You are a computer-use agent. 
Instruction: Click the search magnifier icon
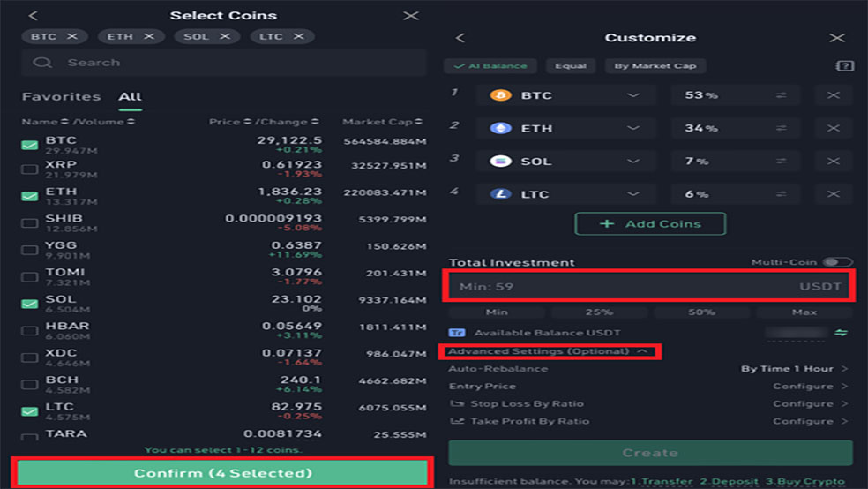point(42,62)
